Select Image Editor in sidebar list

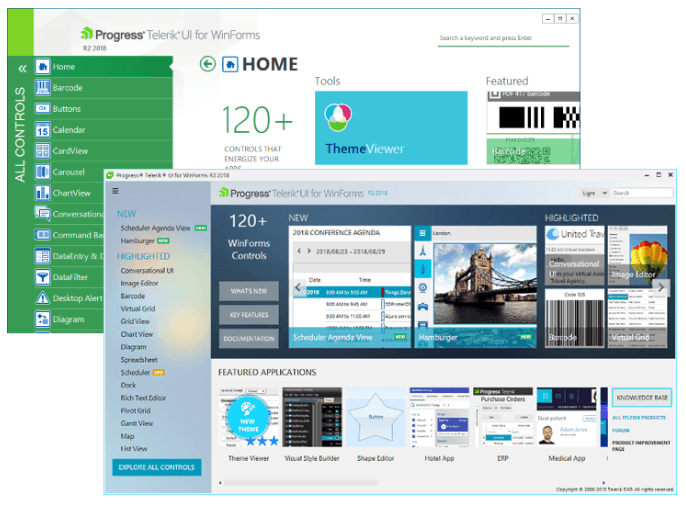coord(140,283)
